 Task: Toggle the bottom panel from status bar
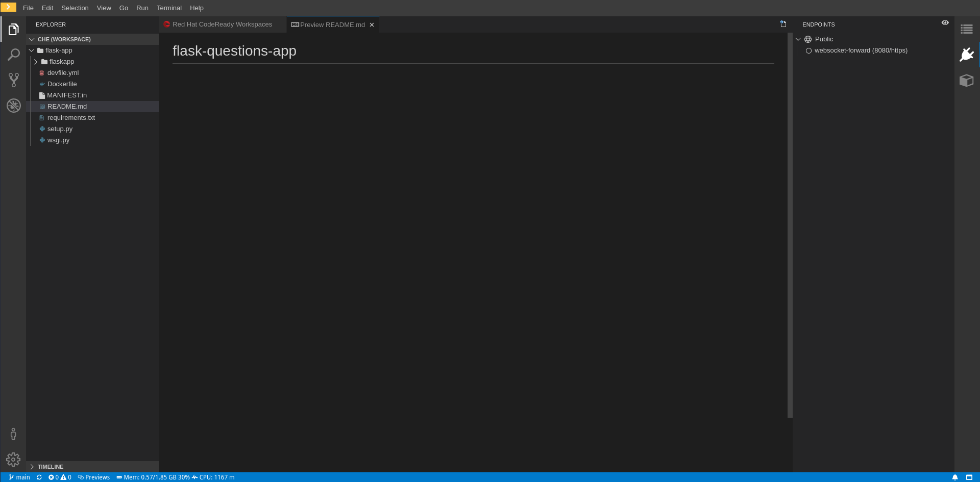tap(969, 477)
